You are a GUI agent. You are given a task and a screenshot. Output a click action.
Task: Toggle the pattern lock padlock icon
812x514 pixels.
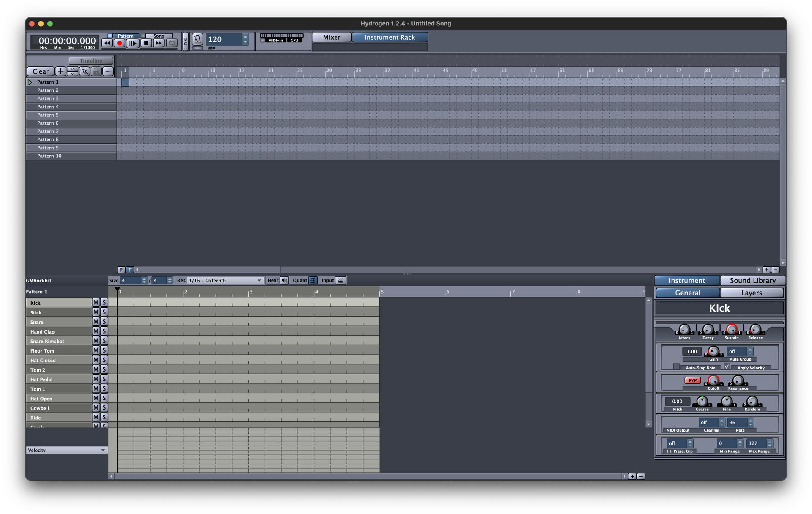coord(96,71)
